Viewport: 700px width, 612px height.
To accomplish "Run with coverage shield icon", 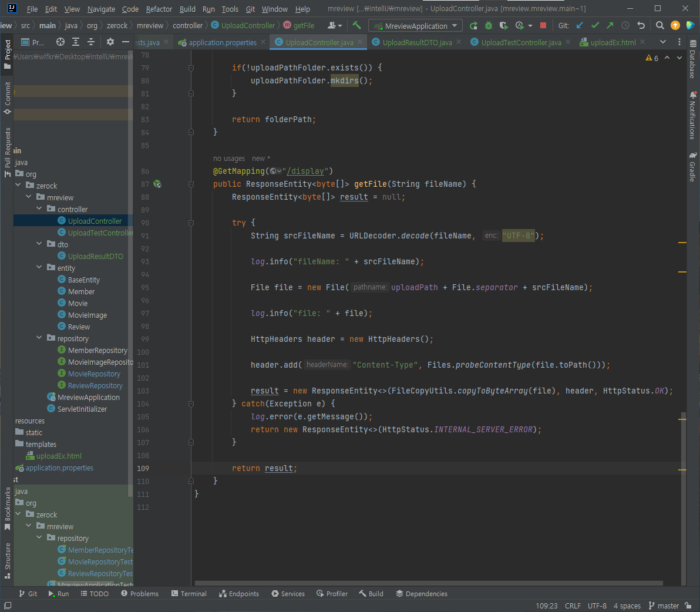I will pos(504,25).
